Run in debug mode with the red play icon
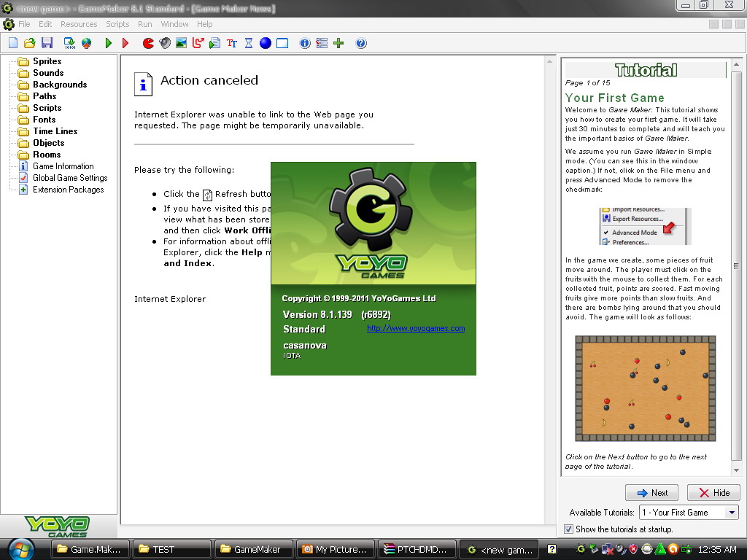Viewport: 747px width, 560px height. (x=124, y=43)
